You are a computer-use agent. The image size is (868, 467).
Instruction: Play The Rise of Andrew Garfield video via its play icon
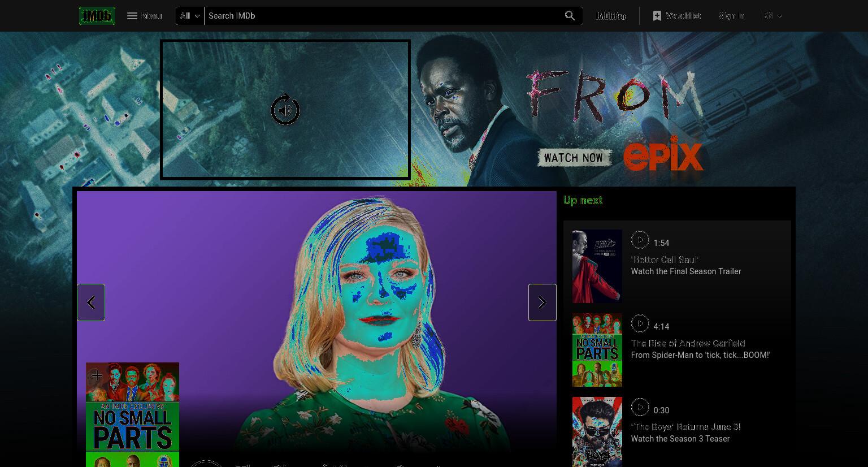click(x=640, y=323)
